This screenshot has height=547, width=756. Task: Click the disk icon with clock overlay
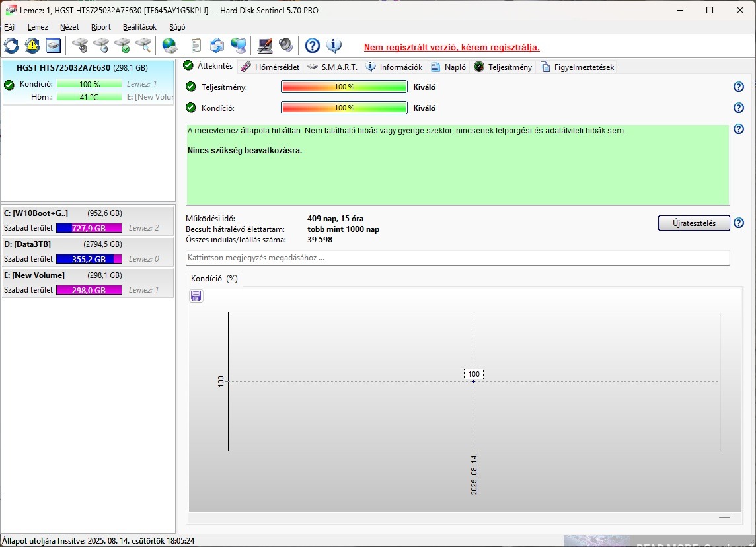101,46
